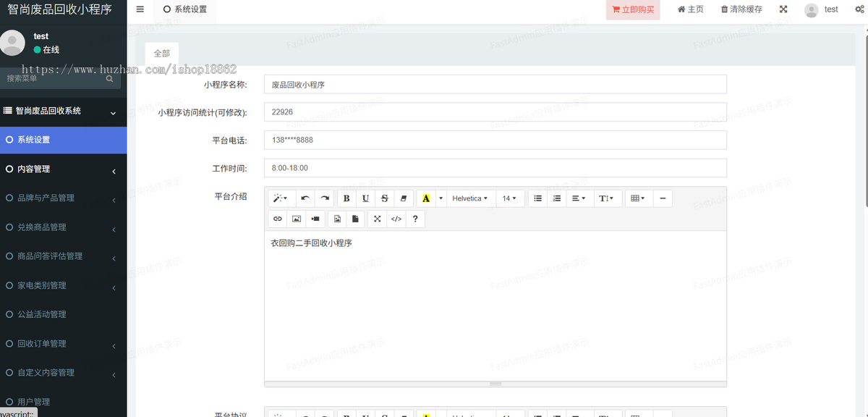The image size is (868, 417).
Task: Open the font size 14 dropdown
Action: click(509, 198)
